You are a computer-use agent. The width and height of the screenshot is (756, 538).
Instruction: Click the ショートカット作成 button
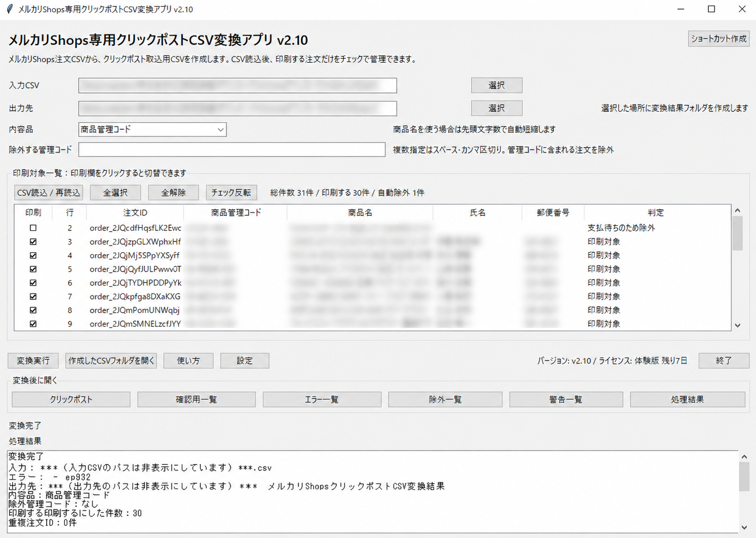(718, 39)
